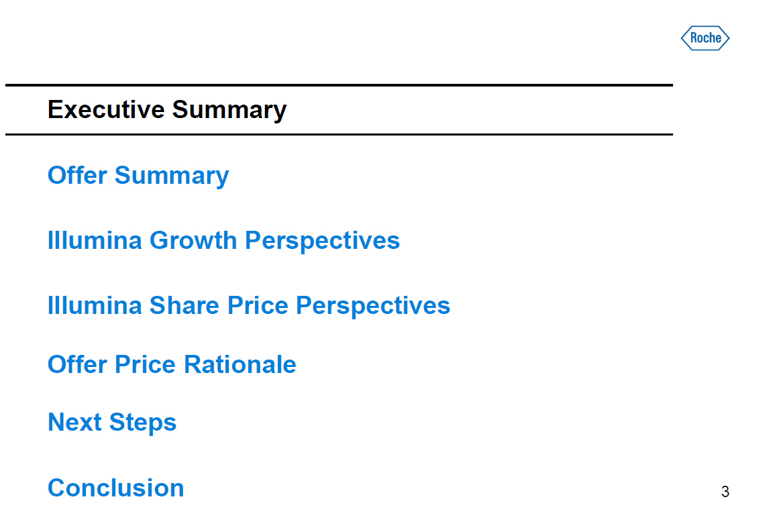Viewport: 767px width, 532px height.
Task: Click the horizontal rule above the title
Action: (339, 85)
